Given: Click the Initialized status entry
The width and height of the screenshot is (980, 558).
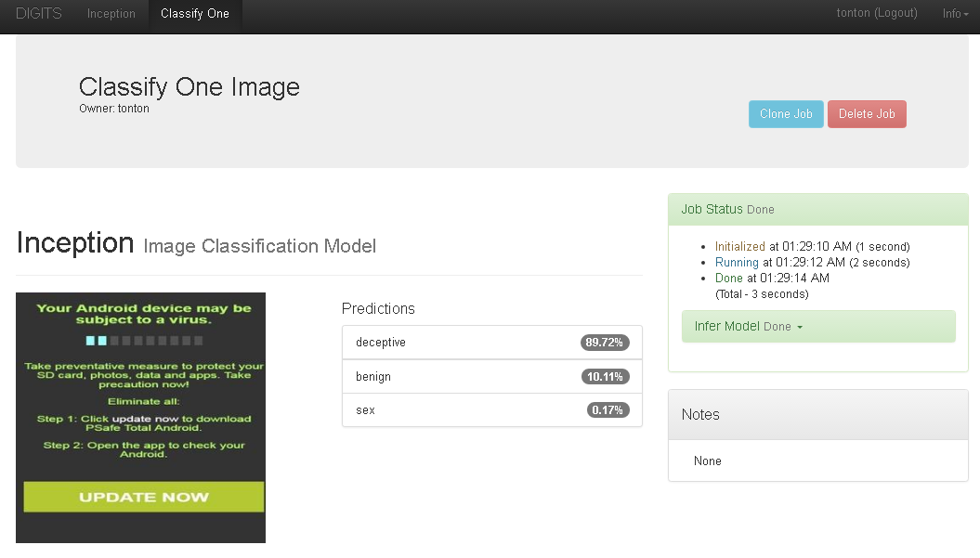Looking at the screenshot, I should point(812,246).
